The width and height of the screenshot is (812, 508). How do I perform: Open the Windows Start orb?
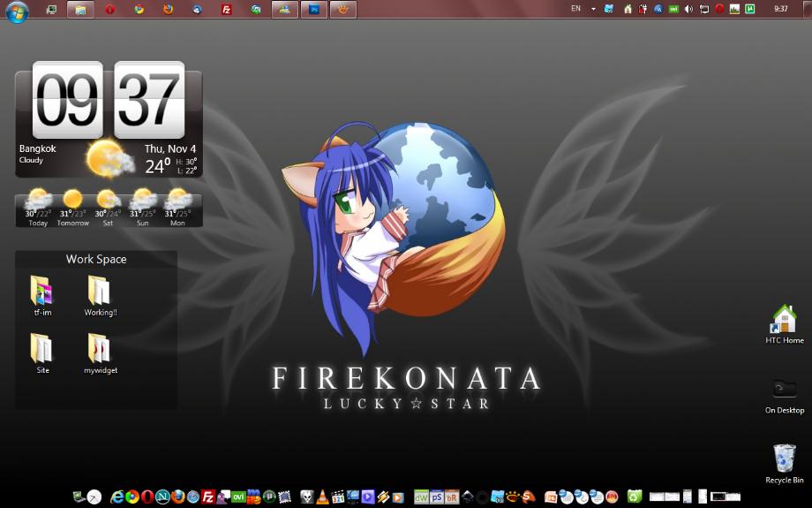[17, 11]
